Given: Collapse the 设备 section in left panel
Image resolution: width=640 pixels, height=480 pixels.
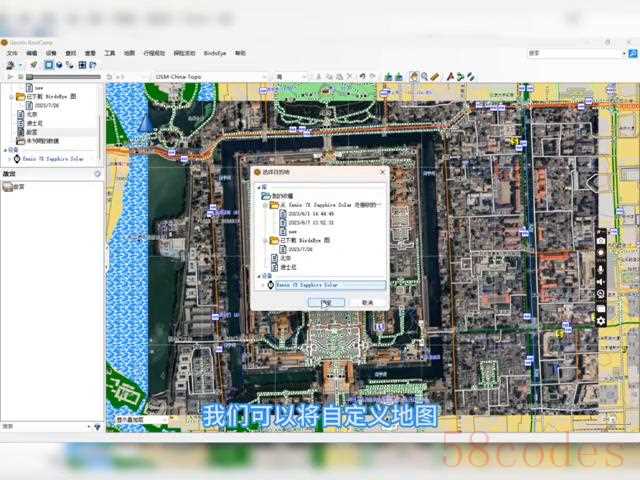Looking at the screenshot, I should [5, 150].
